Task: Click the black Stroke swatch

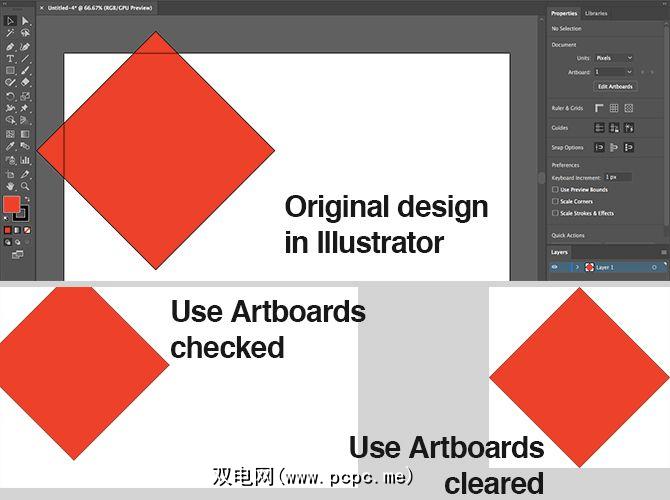Action: 21,214
